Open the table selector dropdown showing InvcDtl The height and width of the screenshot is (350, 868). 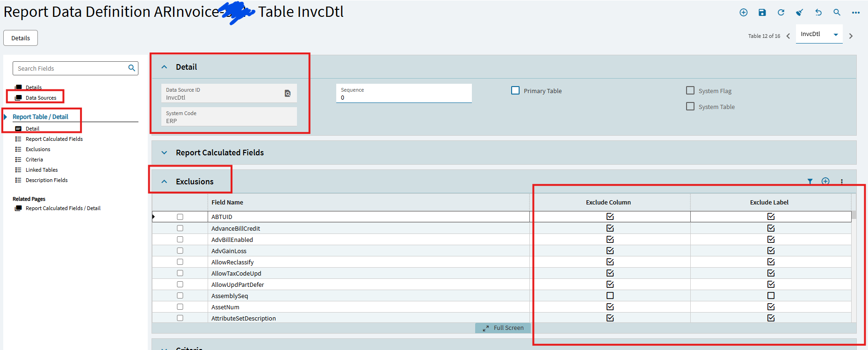819,34
